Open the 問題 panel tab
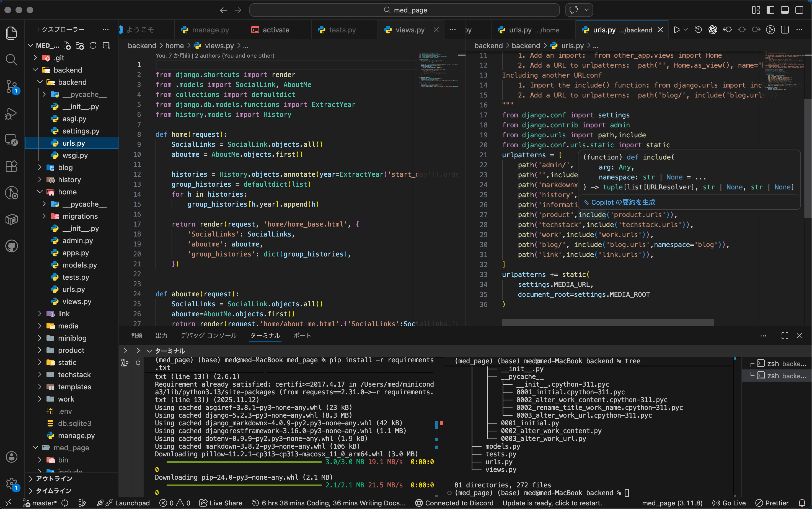Image resolution: width=812 pixels, height=509 pixels. (x=136, y=336)
